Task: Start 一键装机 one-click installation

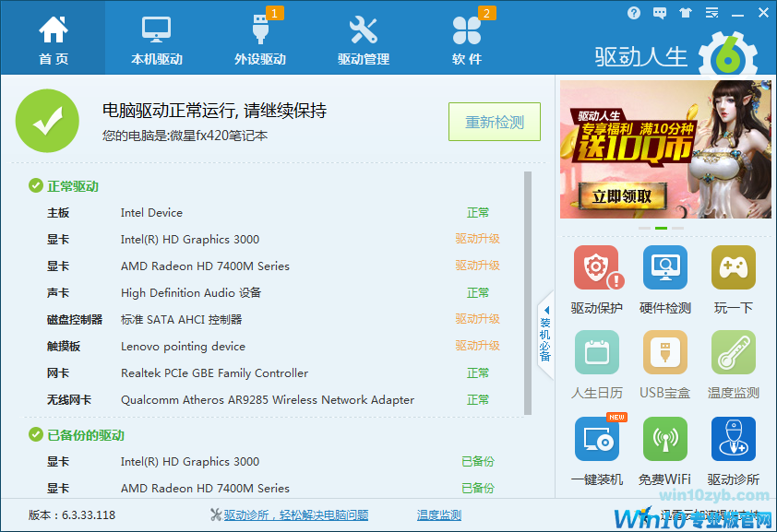Action: [597, 438]
